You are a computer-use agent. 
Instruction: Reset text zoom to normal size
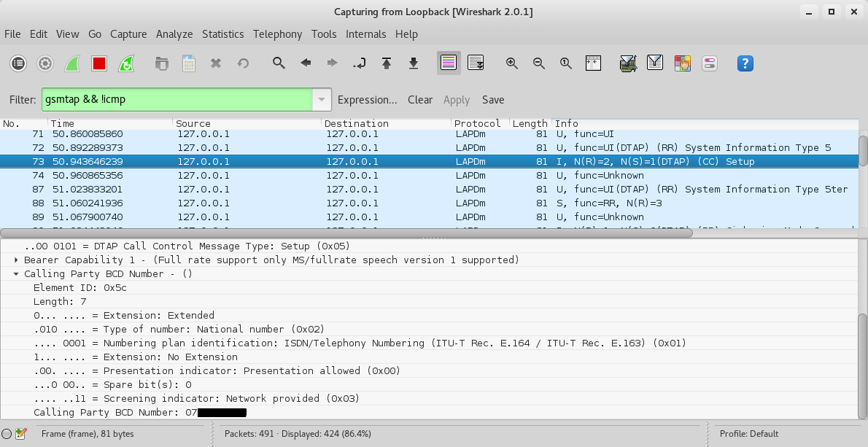click(x=566, y=63)
